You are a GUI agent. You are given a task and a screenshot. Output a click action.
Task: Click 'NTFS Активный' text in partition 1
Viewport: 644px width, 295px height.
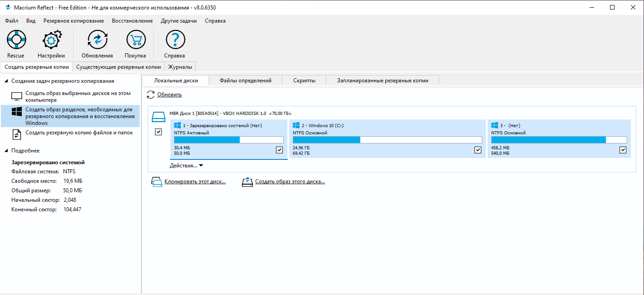[191, 133]
